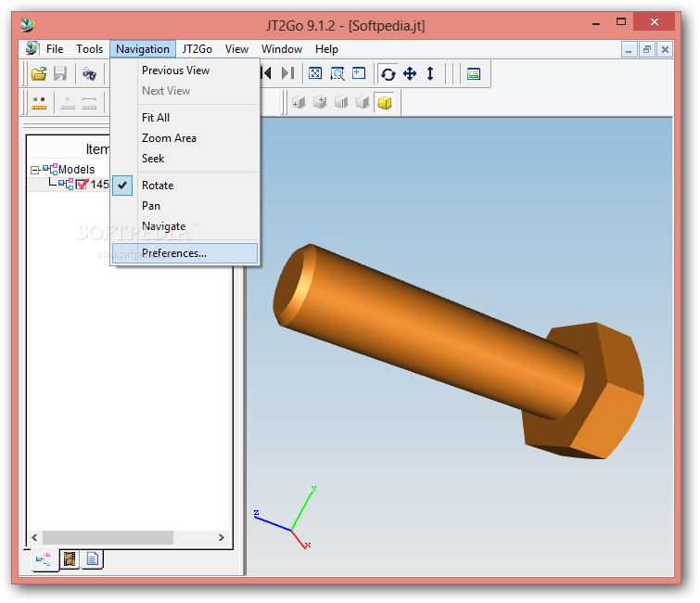Click the properties window toolbar icon

pyautogui.click(x=473, y=73)
